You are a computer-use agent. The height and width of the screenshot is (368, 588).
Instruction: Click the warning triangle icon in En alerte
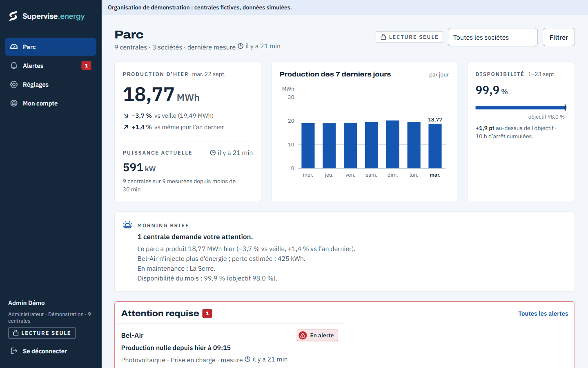click(x=303, y=335)
